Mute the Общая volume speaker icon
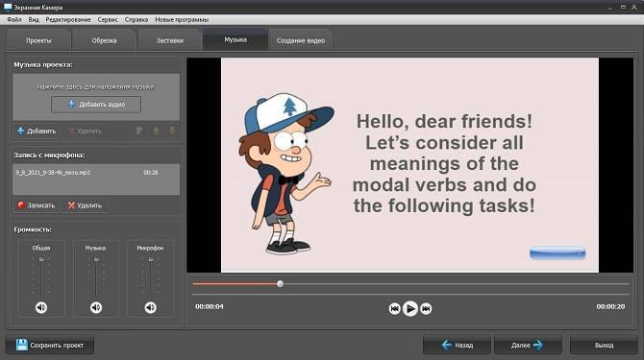644x360 pixels. coord(41,307)
